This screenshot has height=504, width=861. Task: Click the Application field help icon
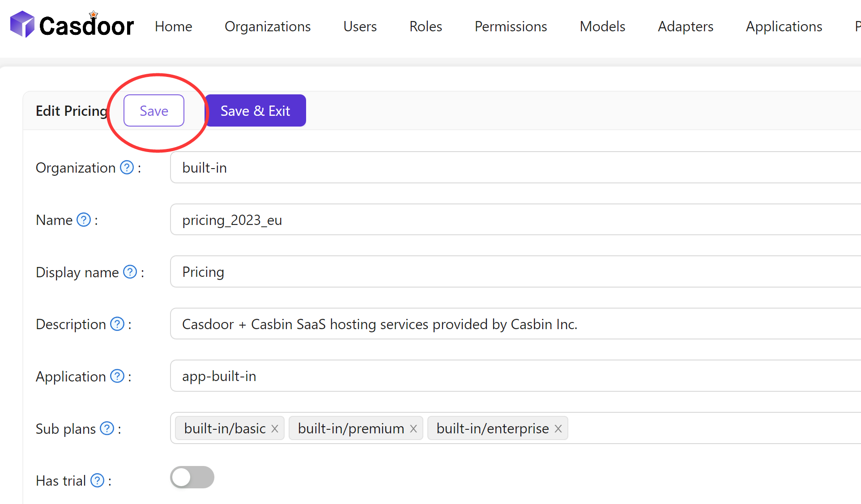(x=117, y=376)
